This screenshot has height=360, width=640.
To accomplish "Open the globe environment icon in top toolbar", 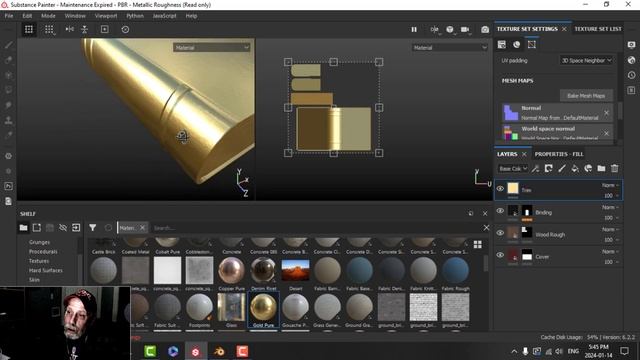I will [x=450, y=29].
